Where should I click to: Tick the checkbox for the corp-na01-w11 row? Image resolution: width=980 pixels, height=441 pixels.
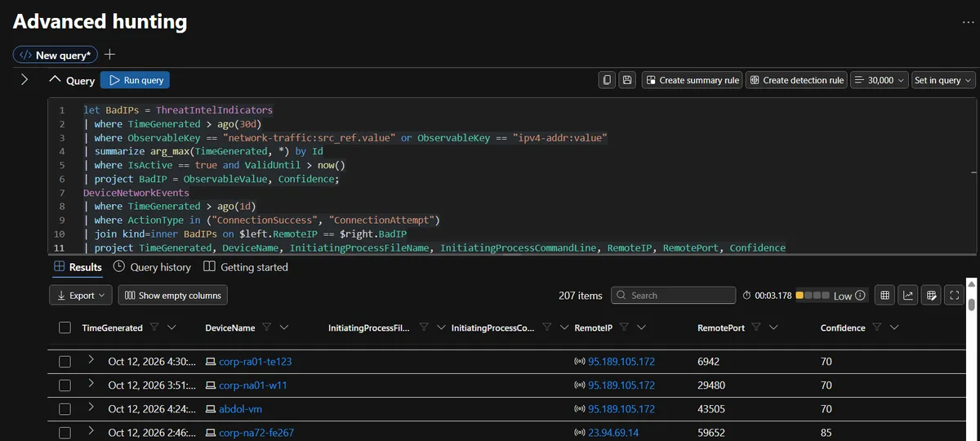coord(65,385)
